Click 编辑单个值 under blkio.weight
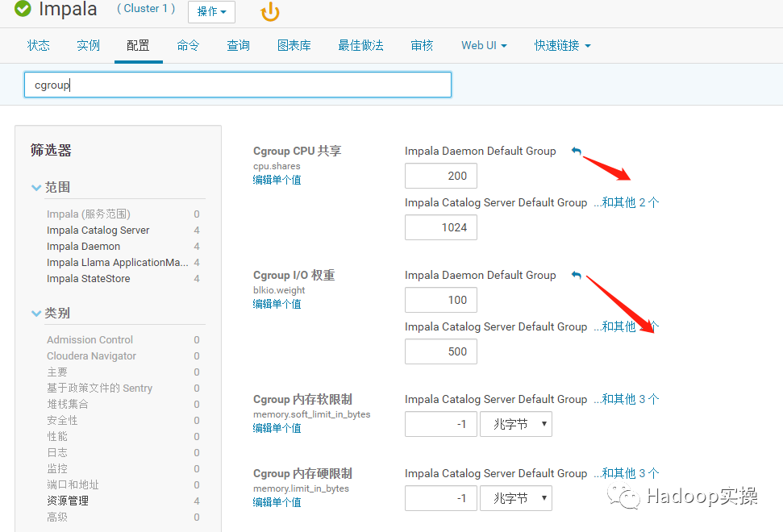This screenshot has width=783, height=532. [277, 304]
